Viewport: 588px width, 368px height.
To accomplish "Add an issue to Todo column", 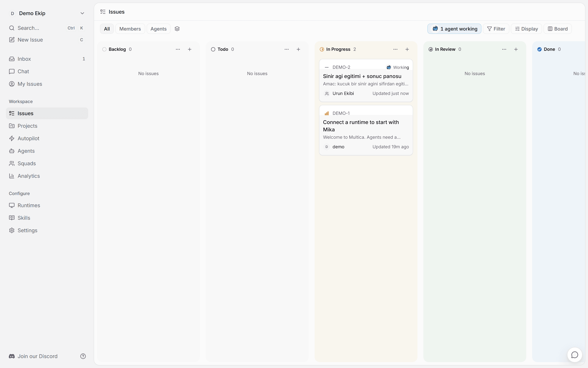I will coord(298,49).
